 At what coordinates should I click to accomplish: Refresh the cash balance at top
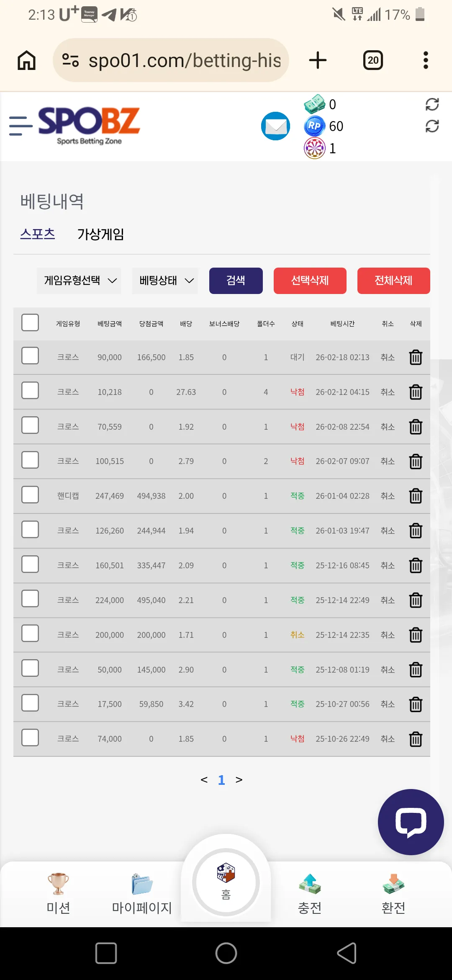432,104
